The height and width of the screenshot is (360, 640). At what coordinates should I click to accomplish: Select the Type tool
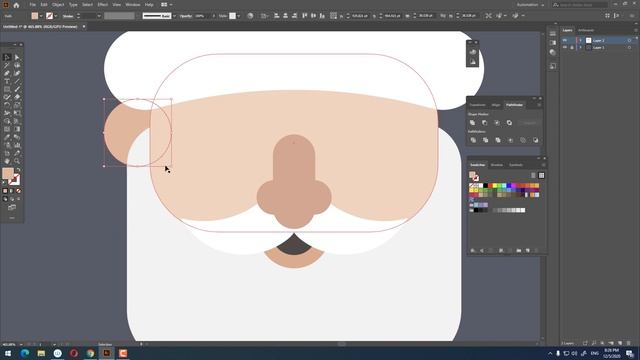[7, 81]
